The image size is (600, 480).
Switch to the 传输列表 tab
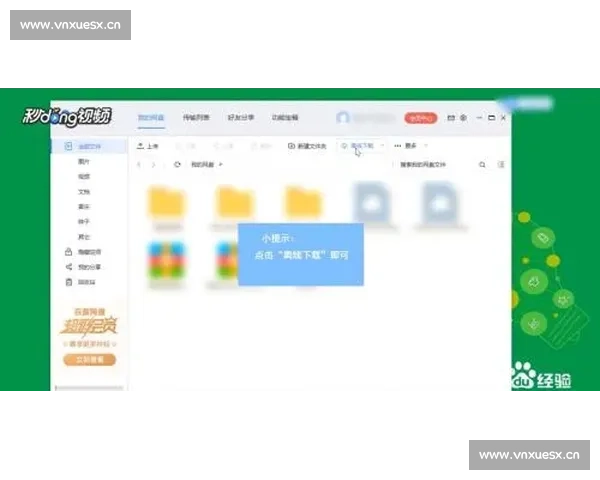pyautogui.click(x=196, y=118)
